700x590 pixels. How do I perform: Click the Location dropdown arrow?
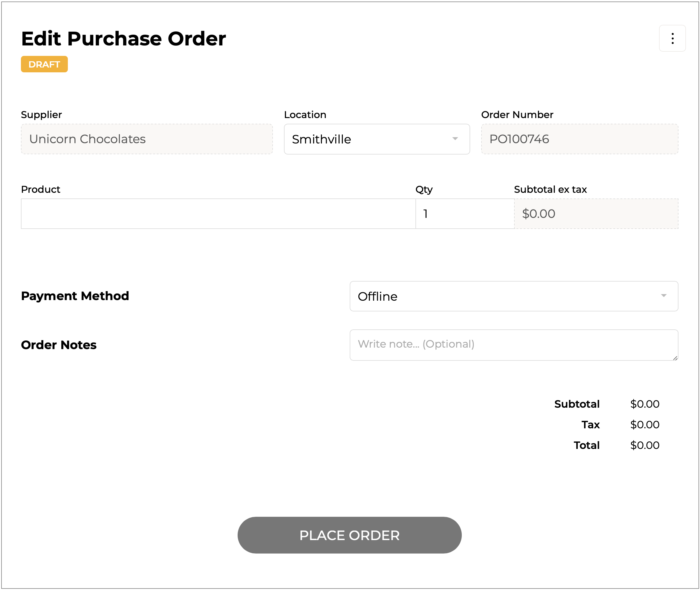tap(455, 139)
